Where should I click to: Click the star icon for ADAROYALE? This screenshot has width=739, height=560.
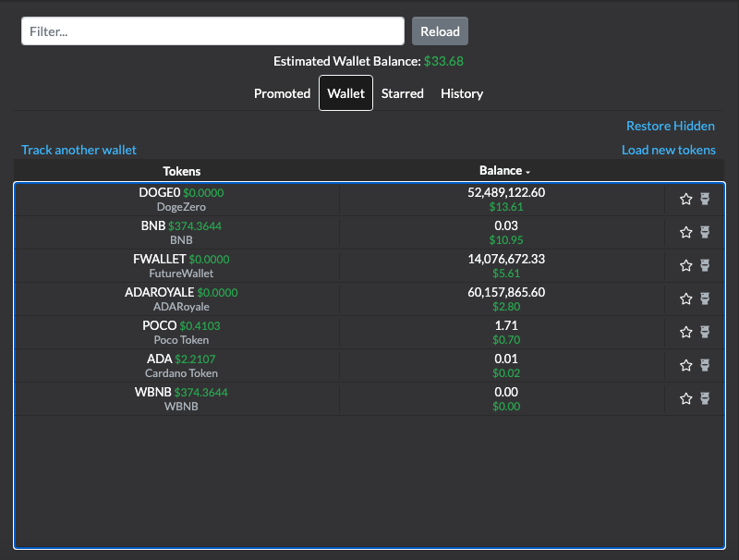pyautogui.click(x=685, y=298)
